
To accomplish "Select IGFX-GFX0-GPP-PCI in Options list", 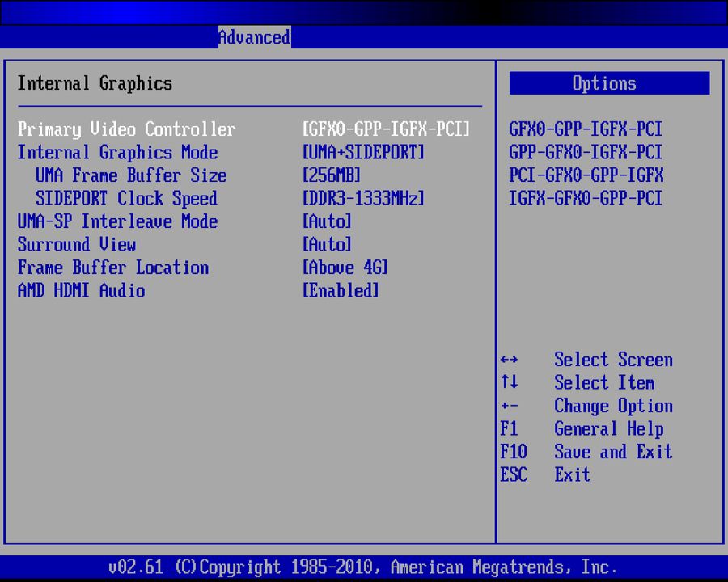I will (585, 198).
